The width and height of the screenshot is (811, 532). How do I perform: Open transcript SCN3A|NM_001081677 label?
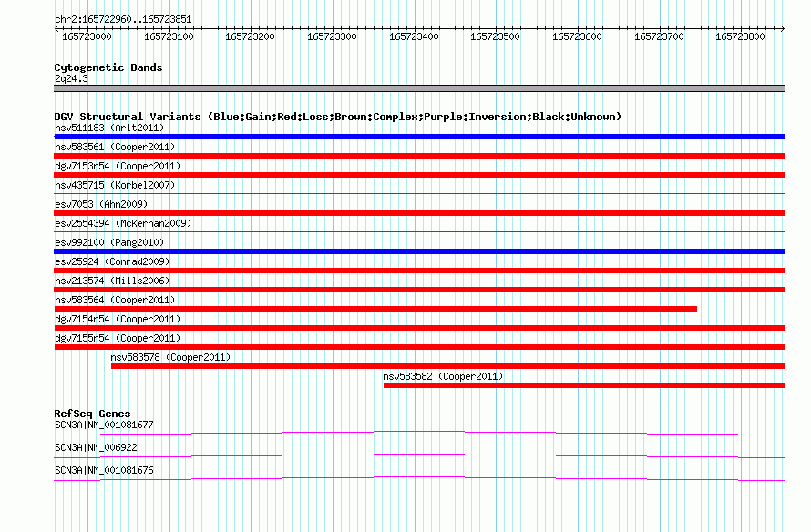click(x=104, y=425)
